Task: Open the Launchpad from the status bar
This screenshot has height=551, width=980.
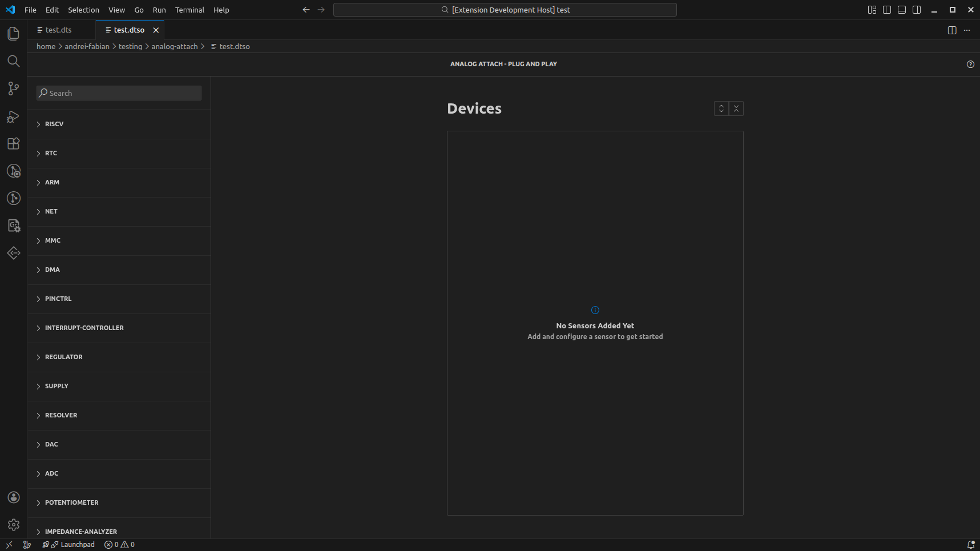Action: pos(68,544)
